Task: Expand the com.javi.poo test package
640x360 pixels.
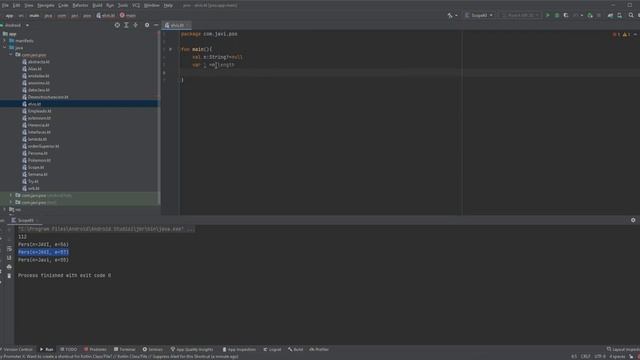Action: [11, 202]
